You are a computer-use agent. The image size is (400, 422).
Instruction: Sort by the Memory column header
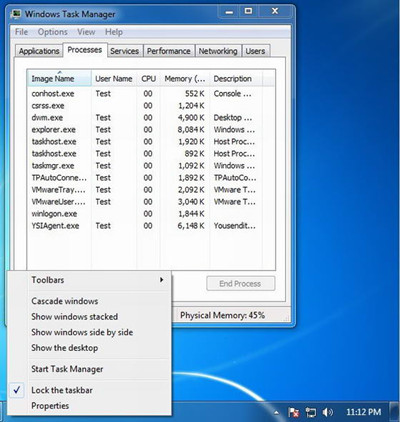click(x=185, y=79)
